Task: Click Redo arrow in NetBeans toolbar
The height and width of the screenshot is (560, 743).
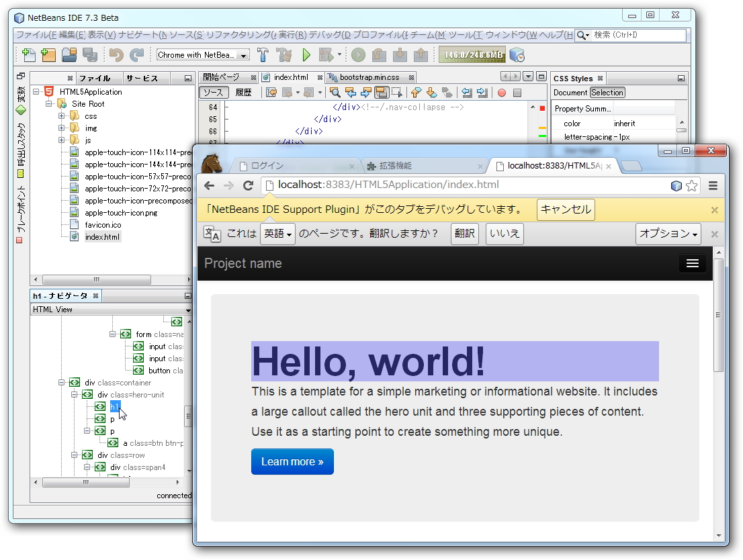Action: pyautogui.click(x=137, y=55)
